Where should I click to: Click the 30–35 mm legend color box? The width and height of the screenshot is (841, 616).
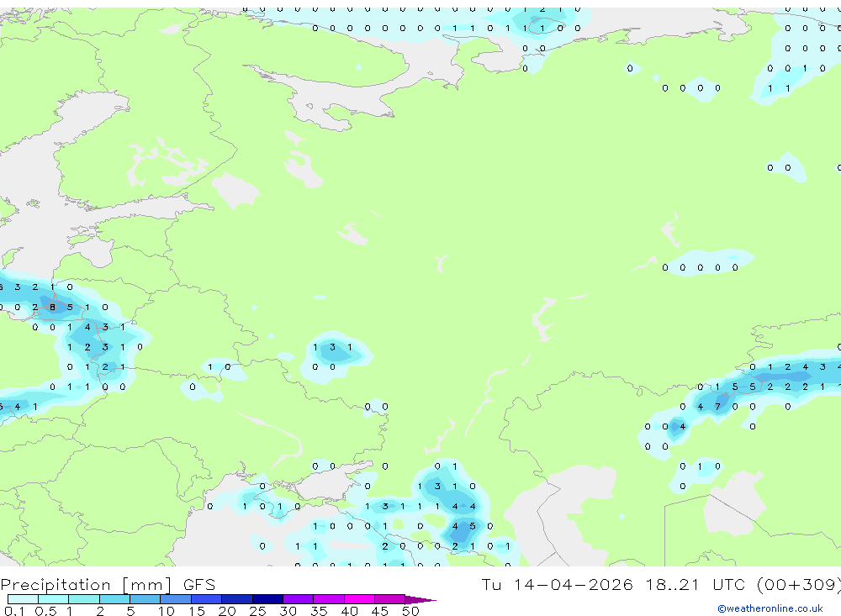coord(298,599)
